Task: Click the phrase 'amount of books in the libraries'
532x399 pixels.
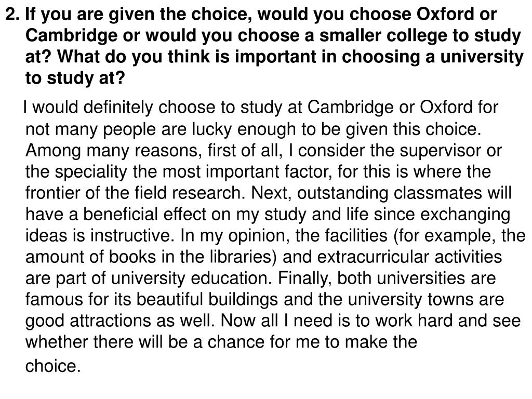Action: click(151, 257)
